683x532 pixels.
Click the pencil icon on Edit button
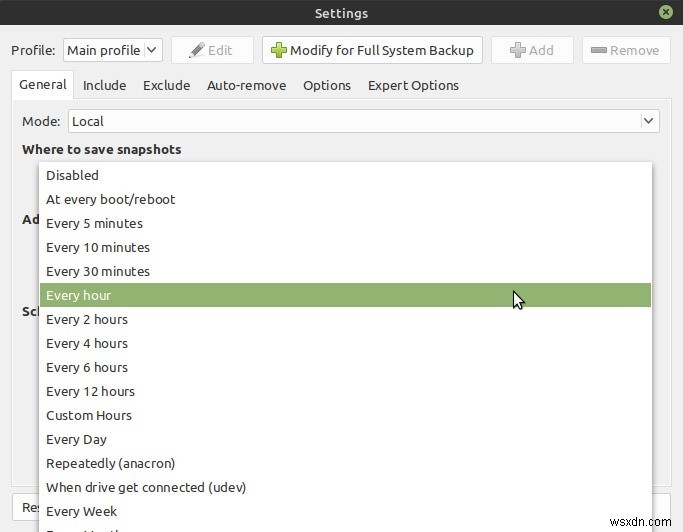[x=197, y=50]
